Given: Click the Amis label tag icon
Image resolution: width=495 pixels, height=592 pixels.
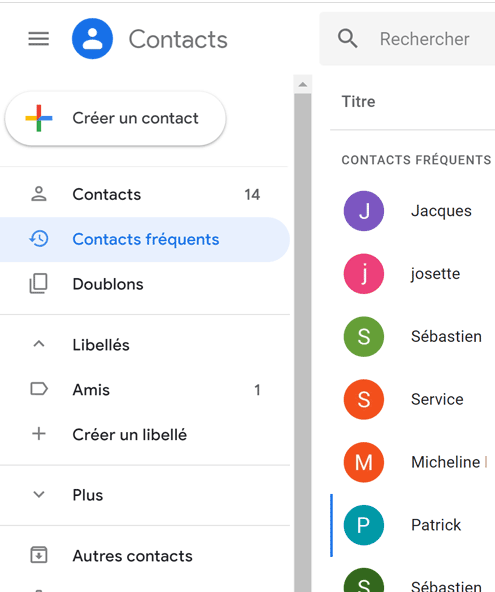Looking at the screenshot, I should [x=39, y=389].
